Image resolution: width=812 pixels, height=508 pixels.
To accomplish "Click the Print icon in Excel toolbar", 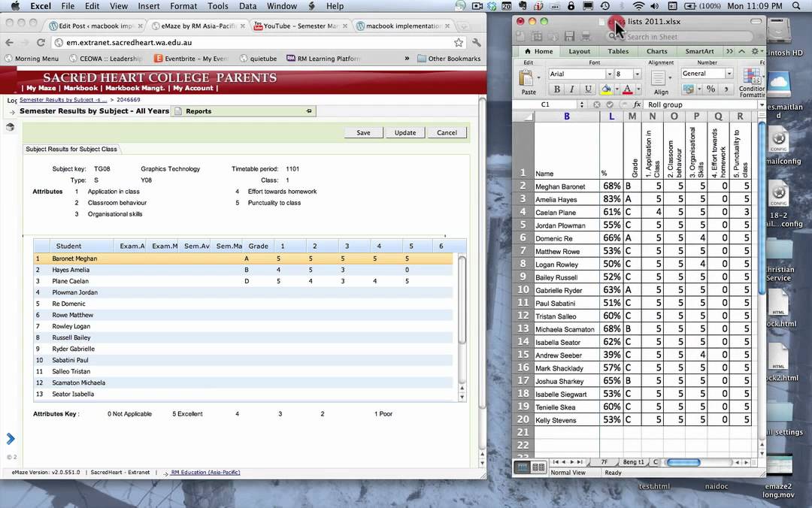I will click(x=586, y=36).
